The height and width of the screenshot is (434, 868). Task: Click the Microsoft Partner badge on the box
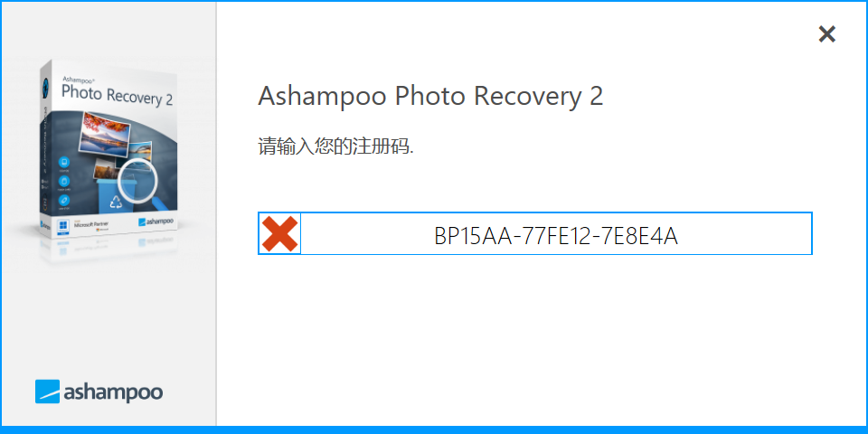point(91,225)
